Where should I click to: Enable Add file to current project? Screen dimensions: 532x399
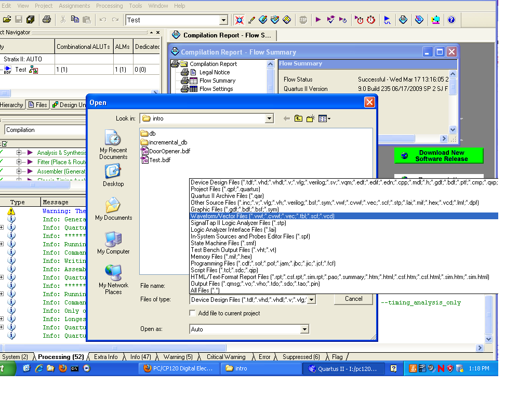(193, 313)
